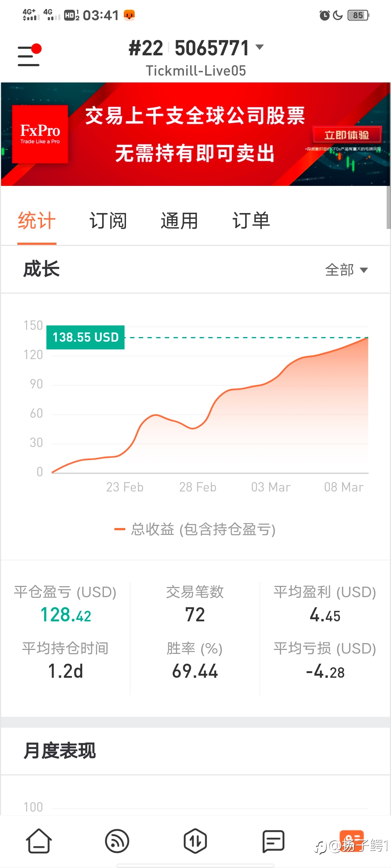Select the 08 Mar point on growth chart

click(x=344, y=487)
